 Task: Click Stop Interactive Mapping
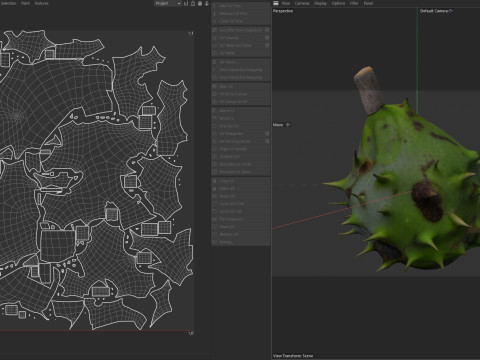(240, 77)
